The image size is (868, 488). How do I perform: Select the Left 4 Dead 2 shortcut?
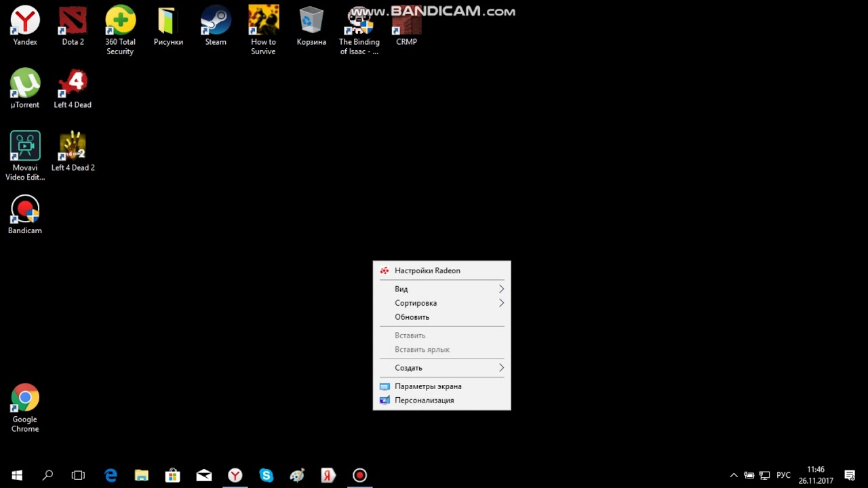[73, 152]
